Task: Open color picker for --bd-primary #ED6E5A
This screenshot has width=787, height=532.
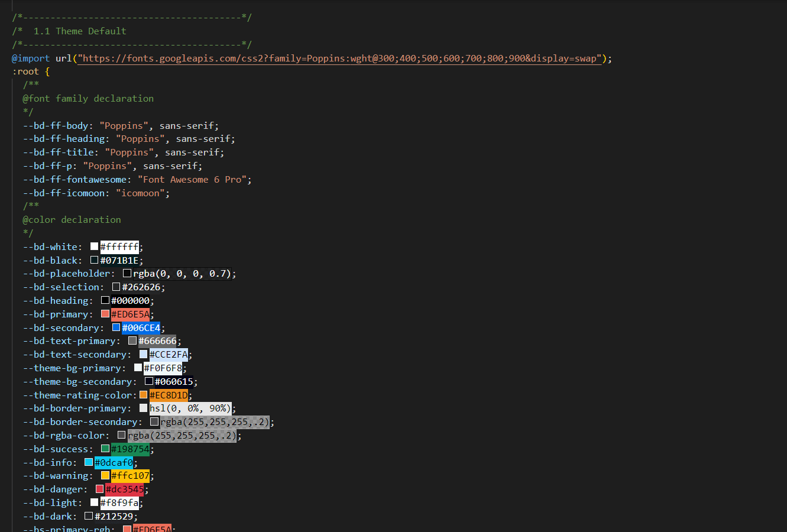Action: pyautogui.click(x=105, y=314)
